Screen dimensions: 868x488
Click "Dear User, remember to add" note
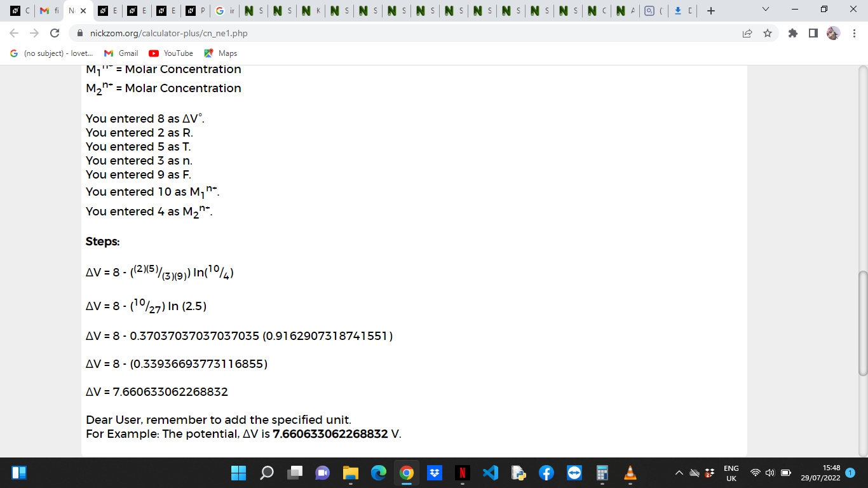(x=219, y=420)
